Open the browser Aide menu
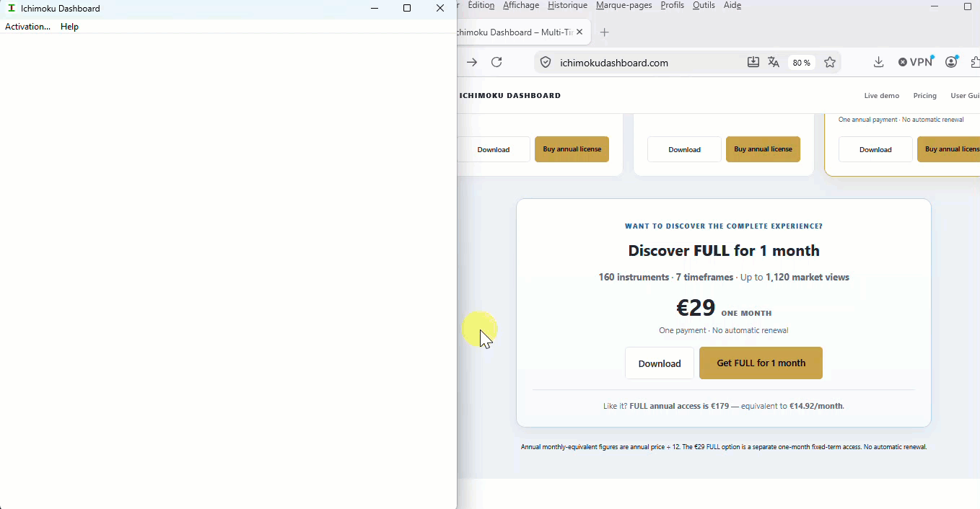The image size is (980, 509). click(732, 5)
